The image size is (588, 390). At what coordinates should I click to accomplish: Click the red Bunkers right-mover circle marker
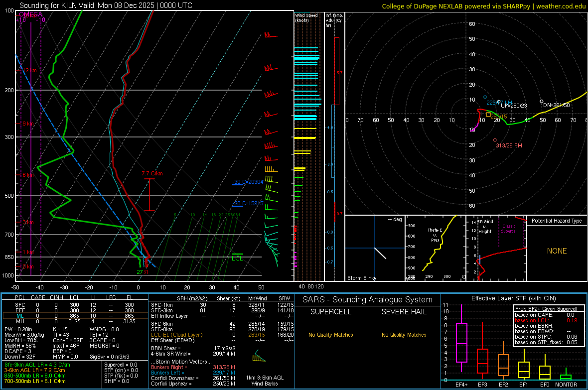[x=495, y=140]
